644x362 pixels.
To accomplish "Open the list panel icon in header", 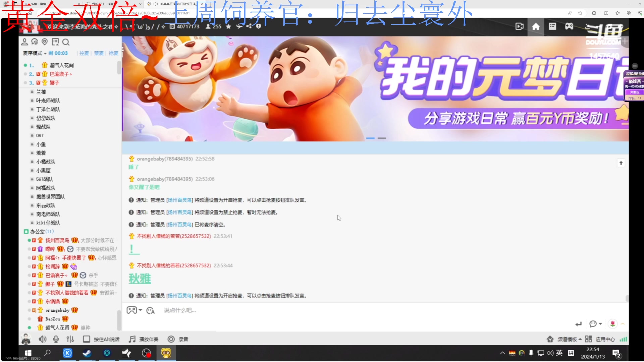I will [x=552, y=26].
